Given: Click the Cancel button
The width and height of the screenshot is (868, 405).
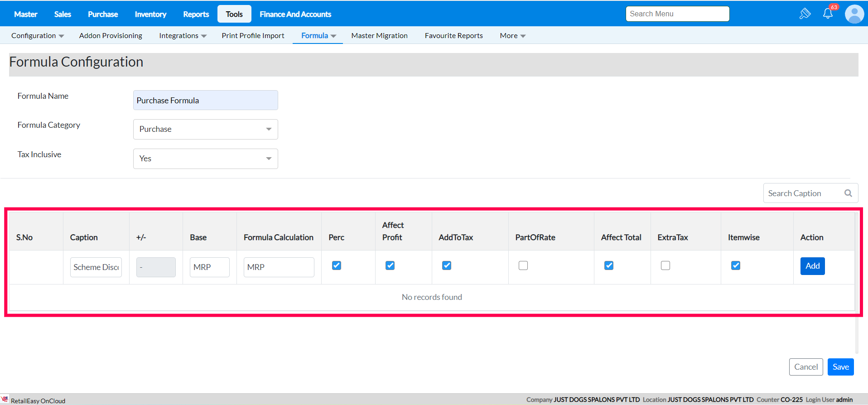Looking at the screenshot, I should click(x=806, y=367).
